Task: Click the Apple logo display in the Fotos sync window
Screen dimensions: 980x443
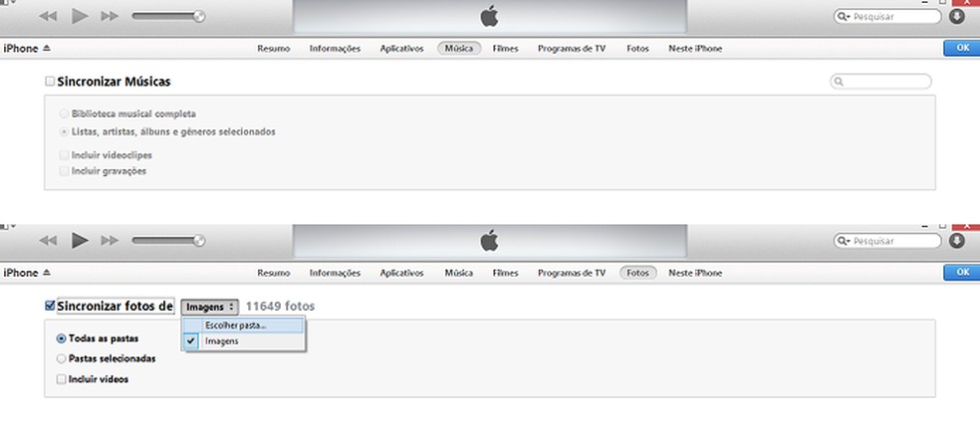Action: click(x=490, y=241)
